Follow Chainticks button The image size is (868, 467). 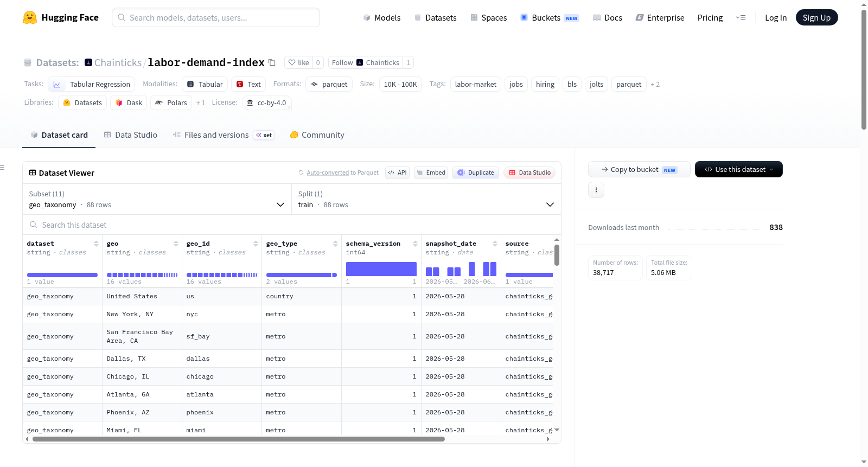point(365,62)
